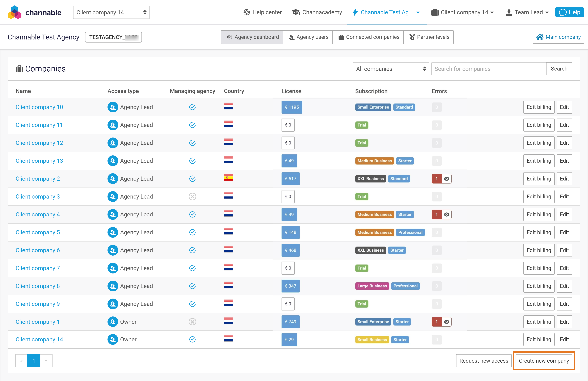The width and height of the screenshot is (588, 381).
Task: View errors via eye icon for Client company 4
Action: tap(447, 214)
